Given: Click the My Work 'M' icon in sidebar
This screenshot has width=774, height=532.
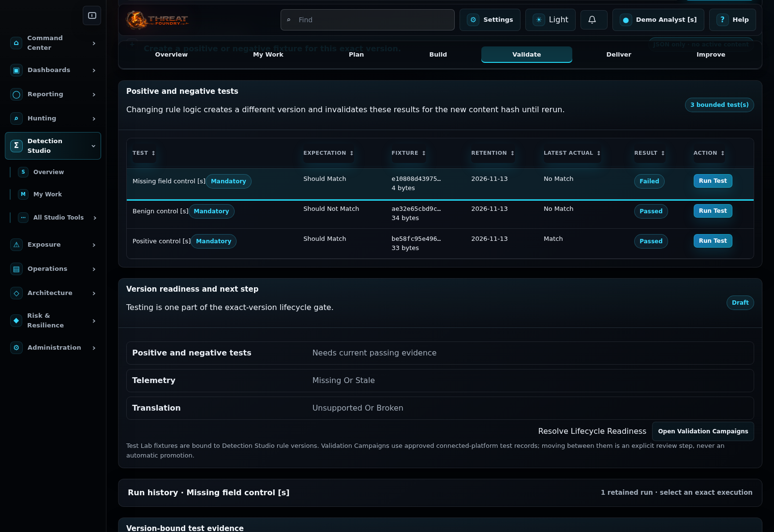Looking at the screenshot, I should coord(23,194).
